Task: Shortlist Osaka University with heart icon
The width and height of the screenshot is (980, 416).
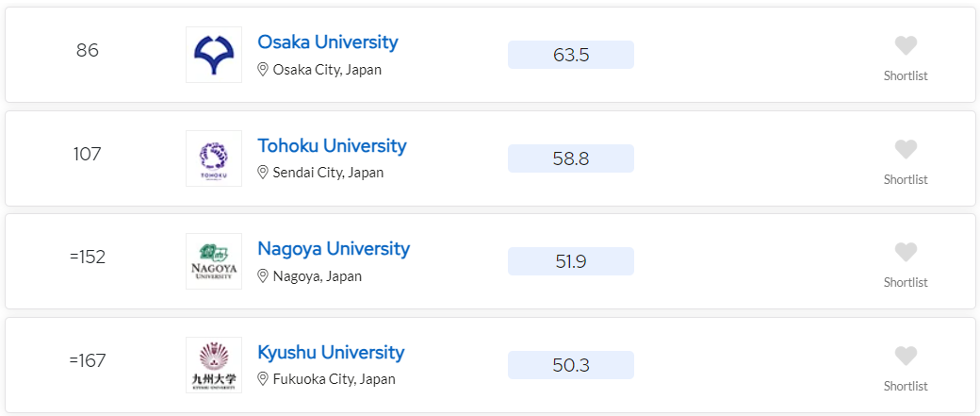Action: click(x=906, y=45)
